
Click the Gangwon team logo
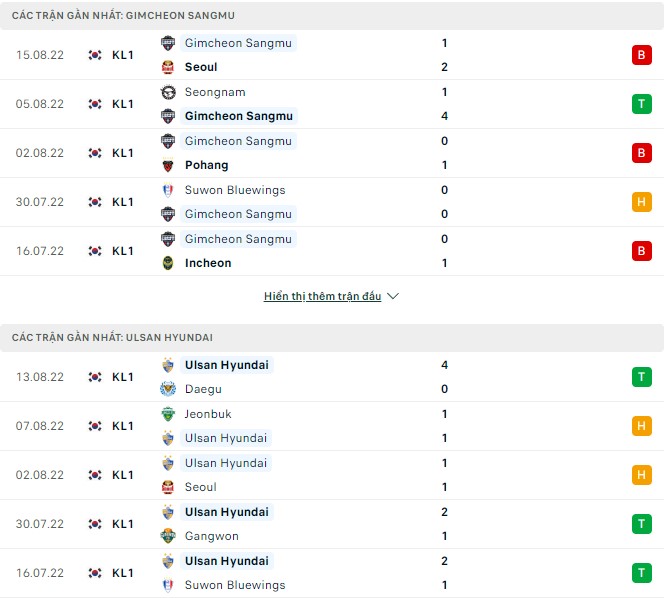coord(168,536)
